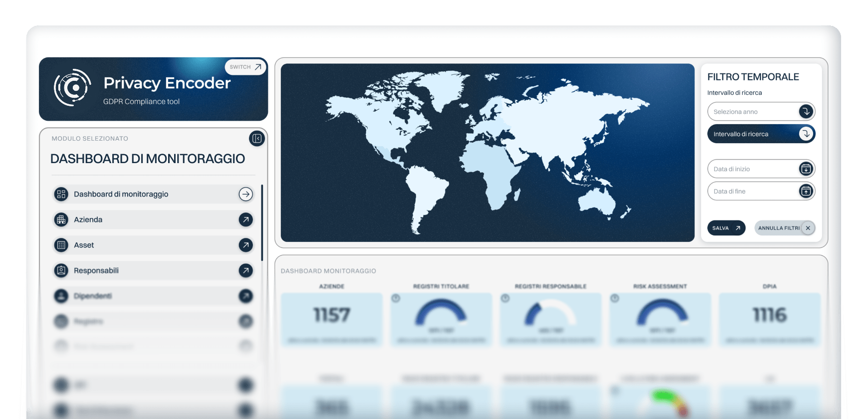This screenshot has height=419, width=868.
Task: Click the arrow icon on Responsabili row
Action: click(245, 270)
